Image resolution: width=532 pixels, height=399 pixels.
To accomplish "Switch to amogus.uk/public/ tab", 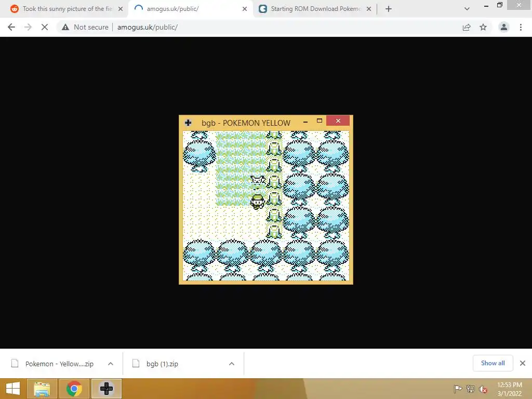I will [190, 9].
